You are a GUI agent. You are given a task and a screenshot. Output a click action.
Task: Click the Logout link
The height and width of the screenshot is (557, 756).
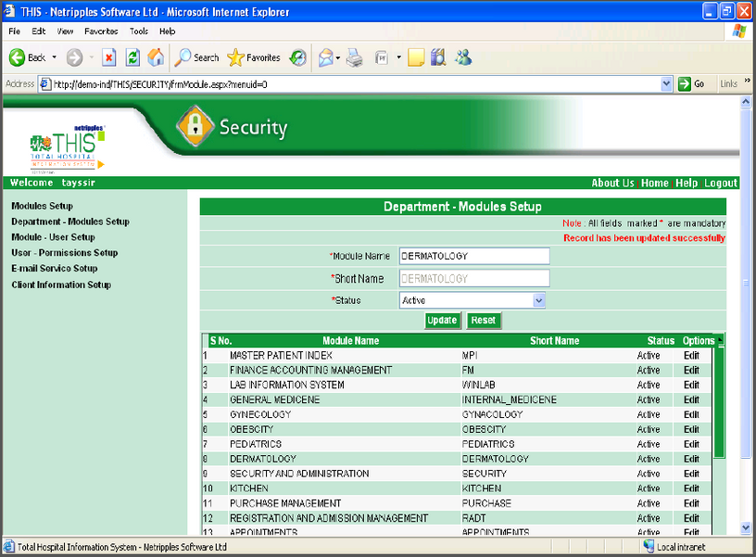(720, 184)
